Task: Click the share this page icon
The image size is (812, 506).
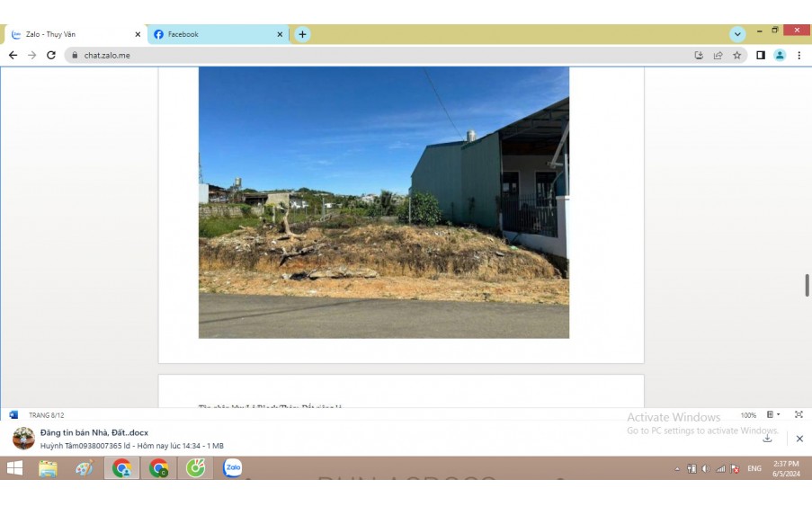Action: (x=718, y=55)
